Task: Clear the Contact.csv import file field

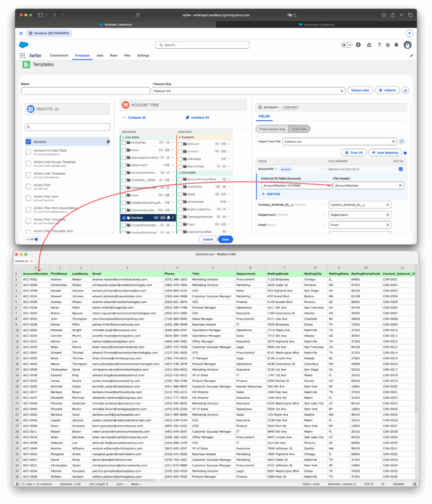Action: click(393, 141)
